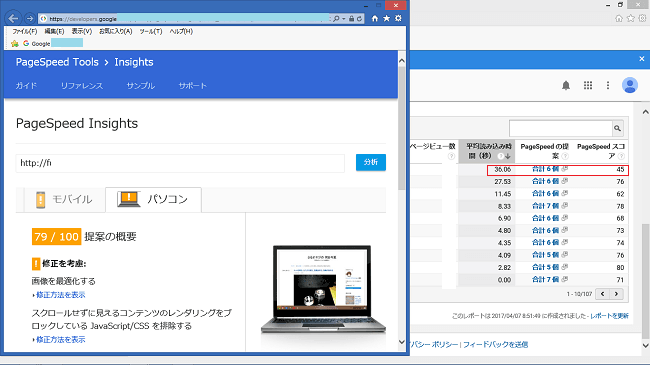
Task: Click the Insights breadcrumb link
Action: point(134,62)
